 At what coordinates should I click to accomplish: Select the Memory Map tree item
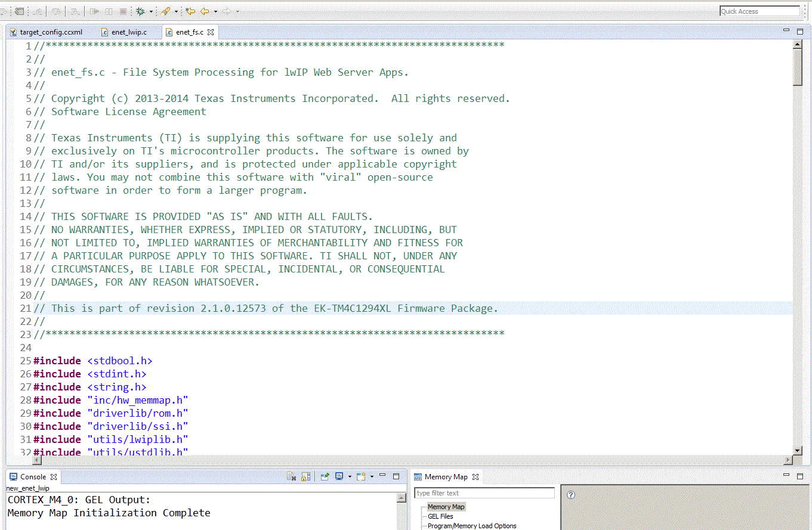pyautogui.click(x=446, y=507)
